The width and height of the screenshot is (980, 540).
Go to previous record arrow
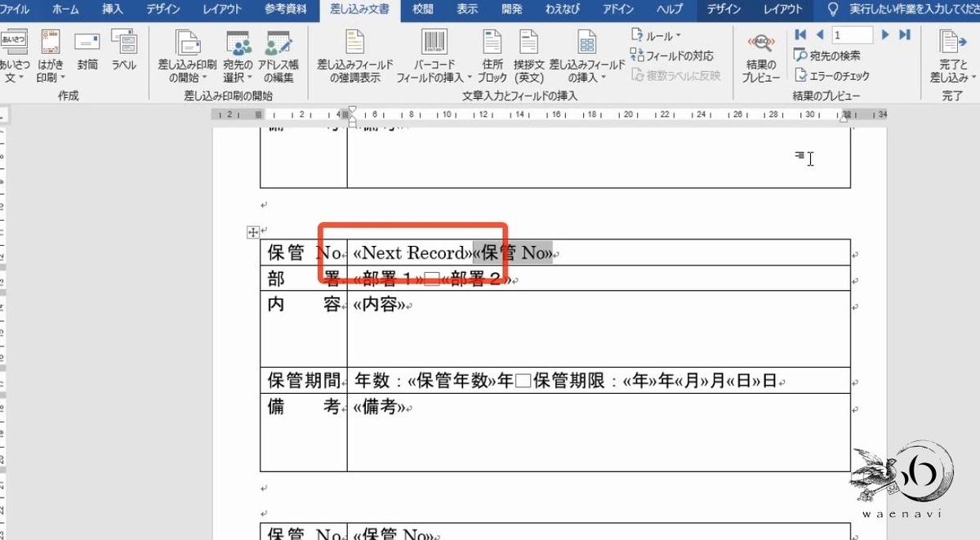(819, 35)
